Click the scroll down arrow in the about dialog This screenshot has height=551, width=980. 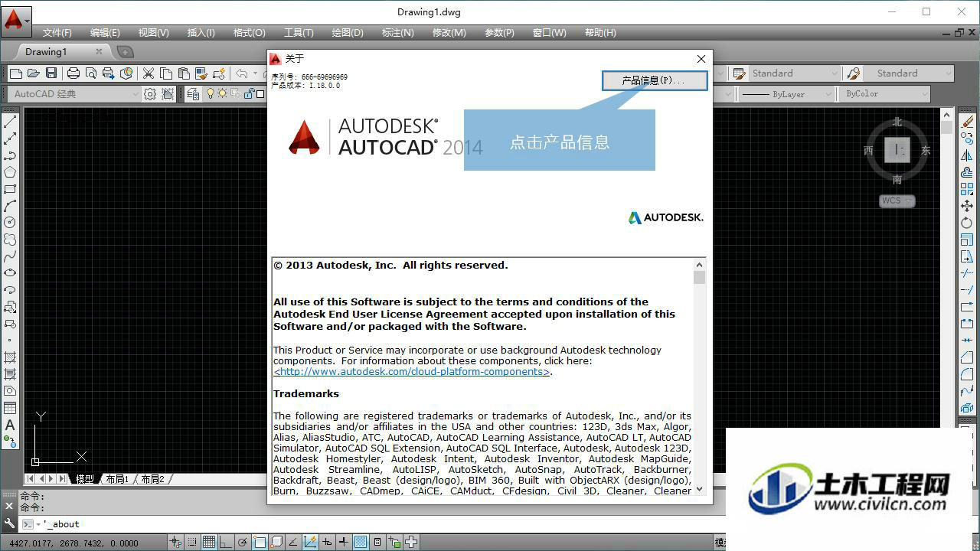(699, 487)
